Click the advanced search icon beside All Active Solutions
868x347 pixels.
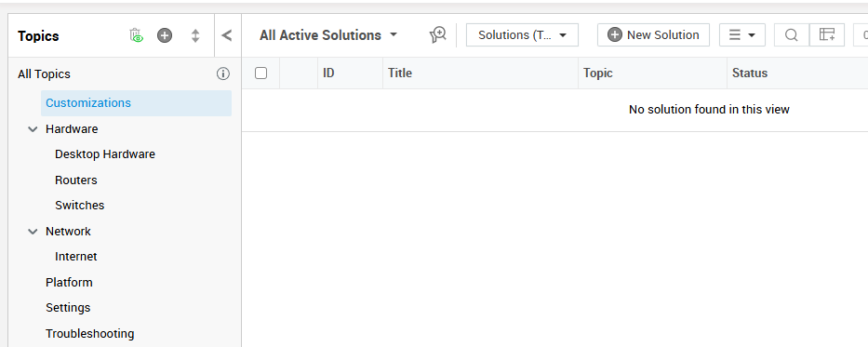pyautogui.click(x=437, y=35)
